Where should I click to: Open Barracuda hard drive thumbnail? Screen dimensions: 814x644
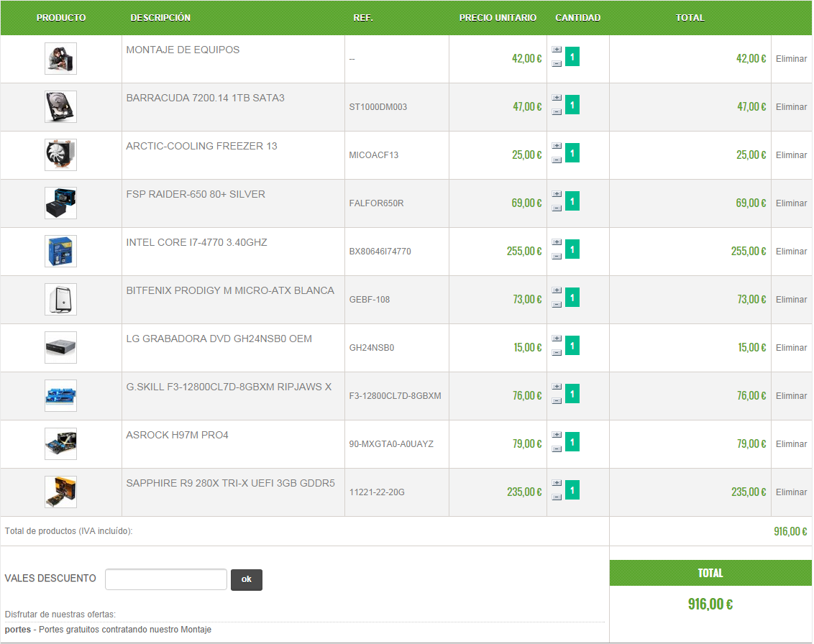point(60,107)
